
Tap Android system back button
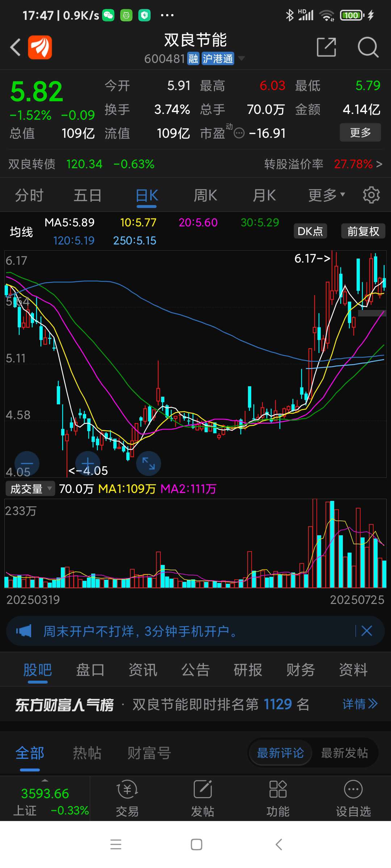(x=278, y=844)
